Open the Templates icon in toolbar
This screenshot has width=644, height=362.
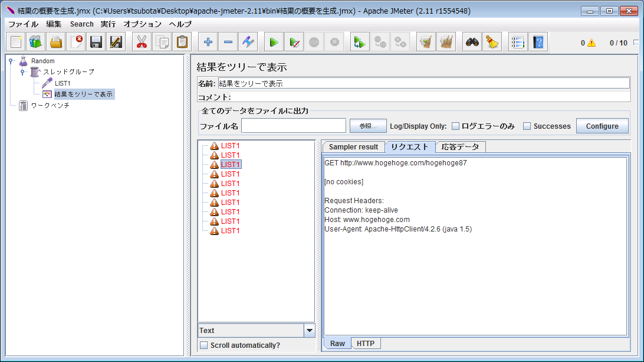[36, 42]
